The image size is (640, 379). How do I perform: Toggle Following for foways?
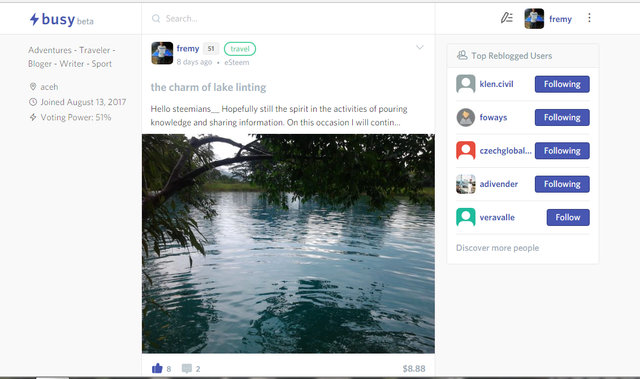pyautogui.click(x=562, y=117)
